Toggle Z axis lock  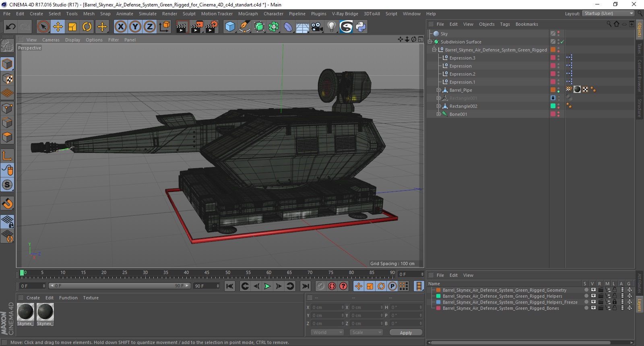150,27
